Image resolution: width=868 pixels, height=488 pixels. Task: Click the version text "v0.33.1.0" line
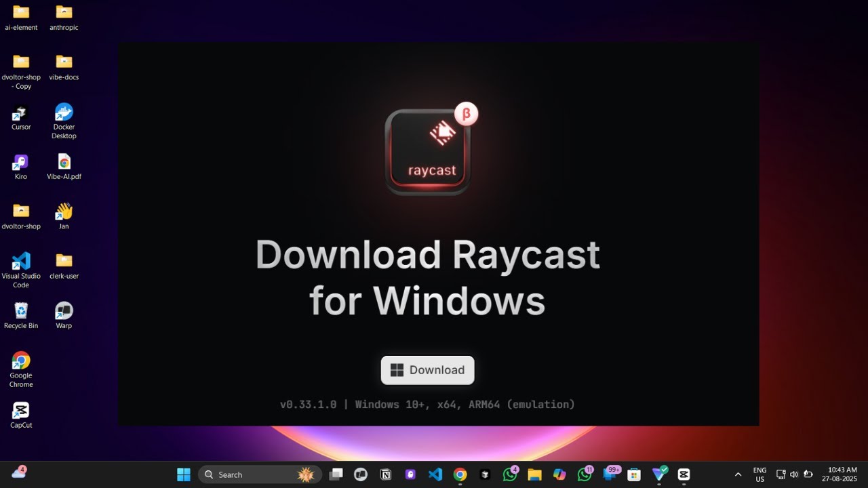pos(427,405)
